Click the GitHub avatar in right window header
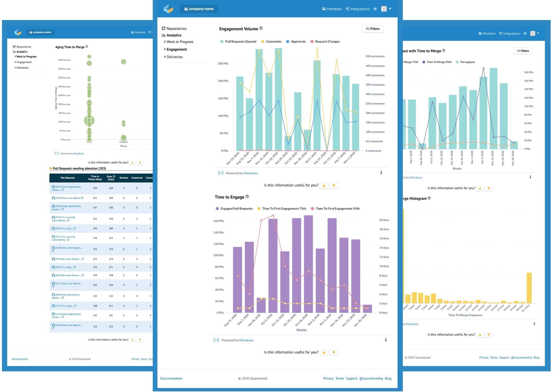 click(x=533, y=33)
